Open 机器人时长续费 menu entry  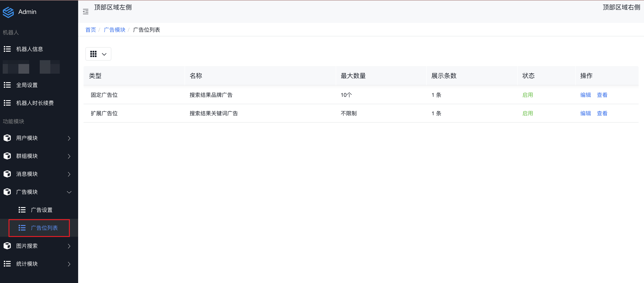(x=35, y=103)
